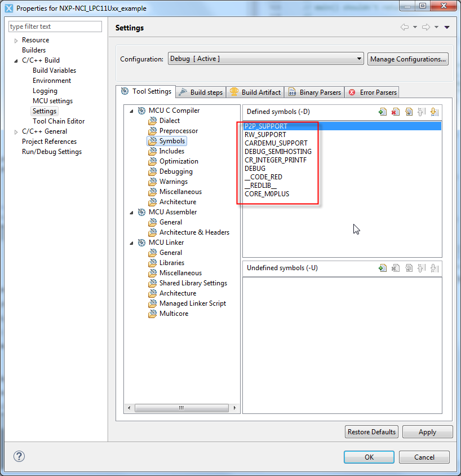Viewport: 461px width, 476px height.
Task: Collapse the C/C++ Build node
Action: 16,61
